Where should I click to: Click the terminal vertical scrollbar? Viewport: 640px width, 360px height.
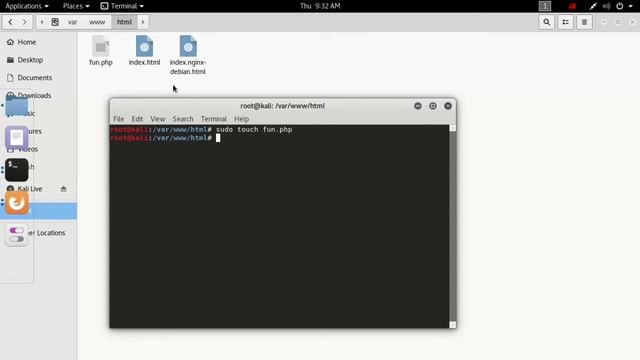click(x=453, y=227)
